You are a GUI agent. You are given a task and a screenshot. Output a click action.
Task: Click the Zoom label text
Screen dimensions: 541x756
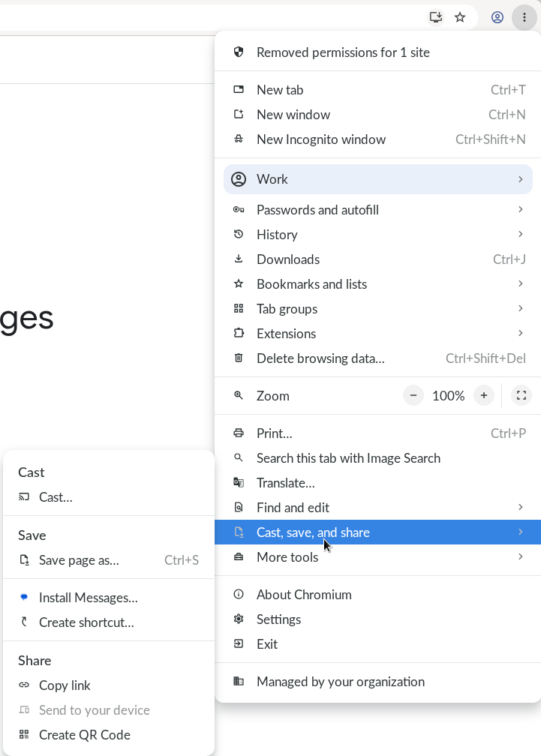click(x=273, y=396)
